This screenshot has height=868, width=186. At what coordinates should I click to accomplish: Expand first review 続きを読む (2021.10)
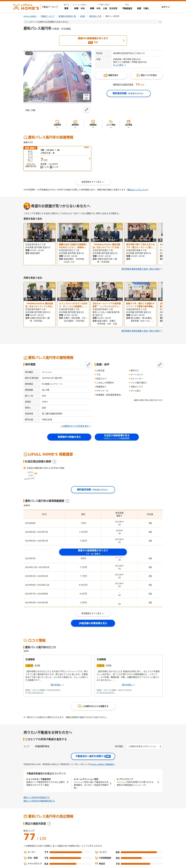click(x=57, y=685)
